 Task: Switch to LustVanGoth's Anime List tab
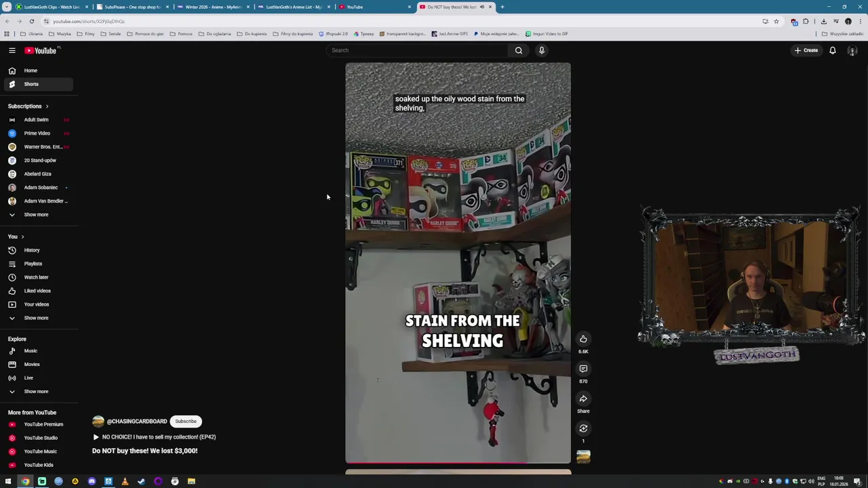(293, 7)
